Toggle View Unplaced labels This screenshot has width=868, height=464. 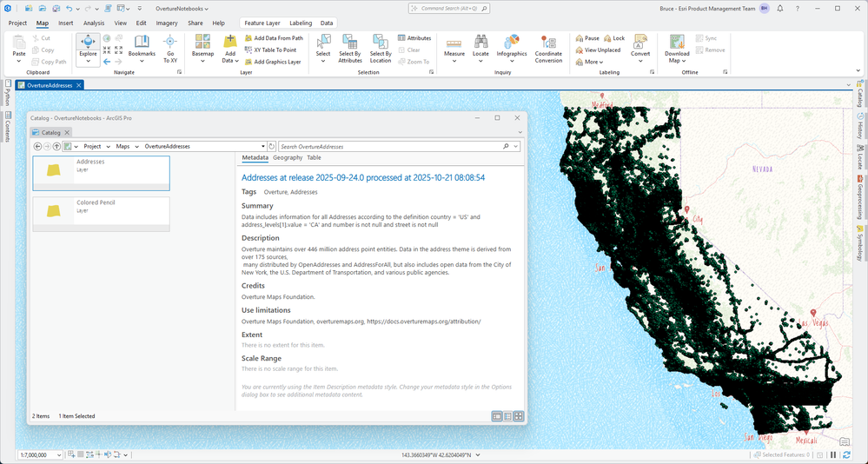[x=598, y=50]
